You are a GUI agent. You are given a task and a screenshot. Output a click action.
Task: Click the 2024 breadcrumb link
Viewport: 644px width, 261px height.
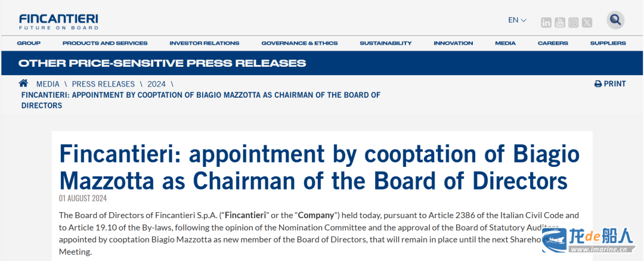pyautogui.click(x=156, y=84)
